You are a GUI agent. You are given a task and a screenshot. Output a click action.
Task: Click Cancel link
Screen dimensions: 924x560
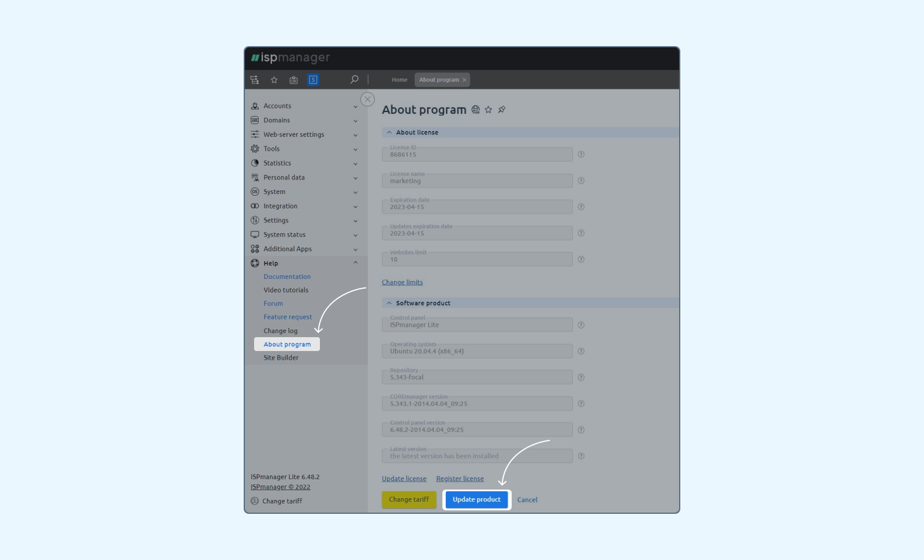[527, 500]
